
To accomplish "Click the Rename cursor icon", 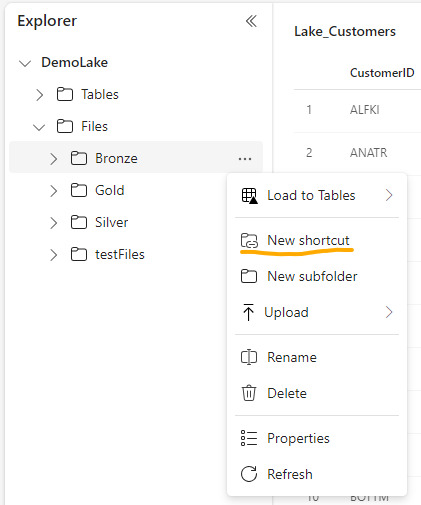I will pyautogui.click(x=249, y=357).
